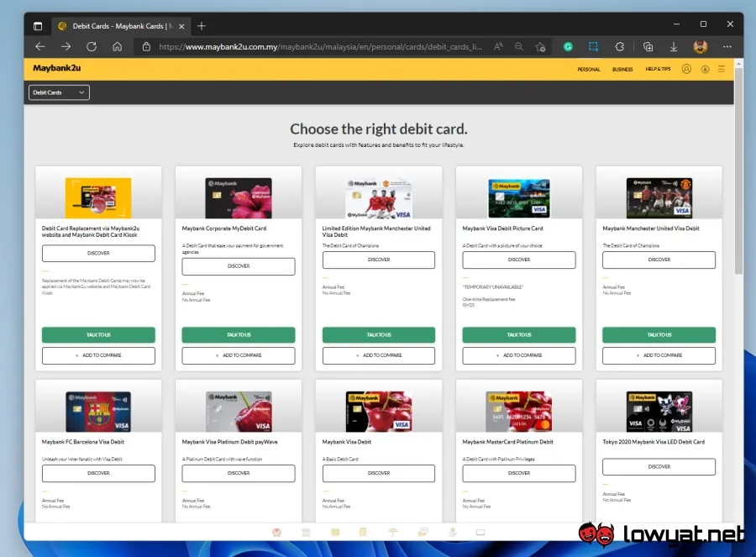Click the address bar URL
756x557 pixels.
(321, 47)
